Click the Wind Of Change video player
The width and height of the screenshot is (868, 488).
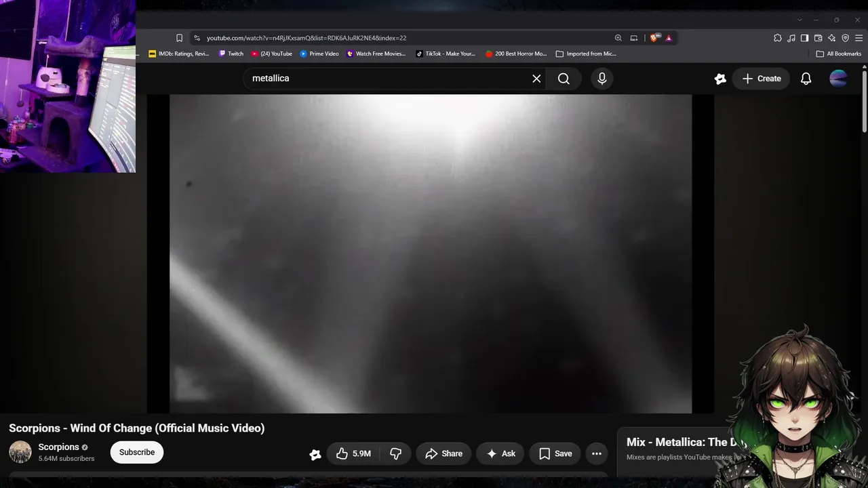click(x=431, y=253)
